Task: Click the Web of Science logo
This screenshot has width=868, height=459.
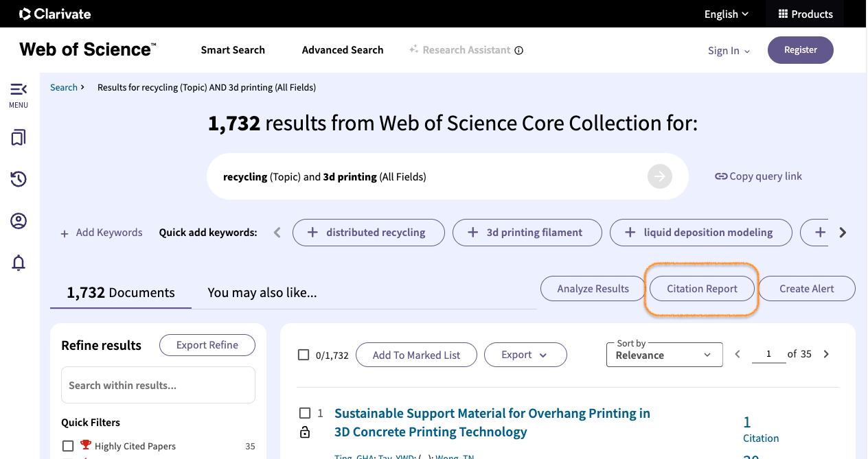Action: point(88,49)
